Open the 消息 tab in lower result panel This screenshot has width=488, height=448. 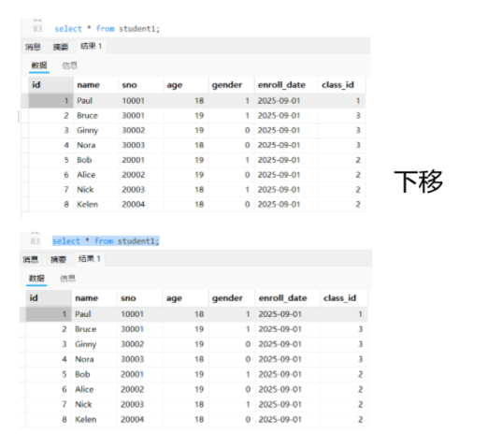31,259
